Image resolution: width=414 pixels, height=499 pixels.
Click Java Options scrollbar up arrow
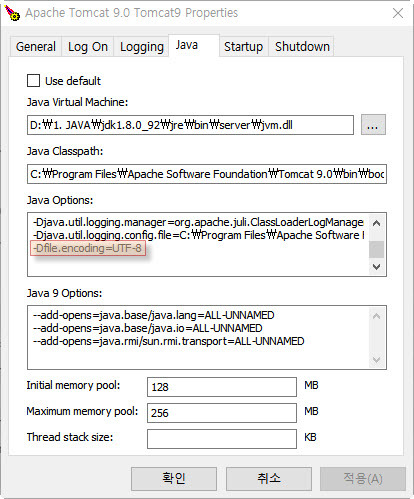(x=376, y=223)
